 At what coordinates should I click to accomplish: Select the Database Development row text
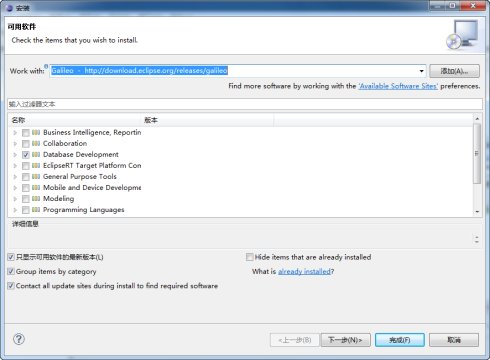pyautogui.click(x=81, y=155)
